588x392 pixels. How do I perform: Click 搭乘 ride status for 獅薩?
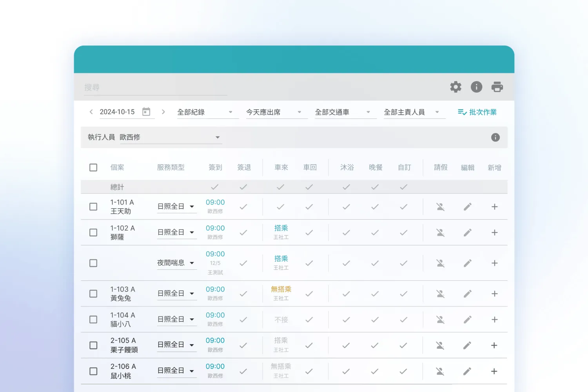[x=281, y=228]
